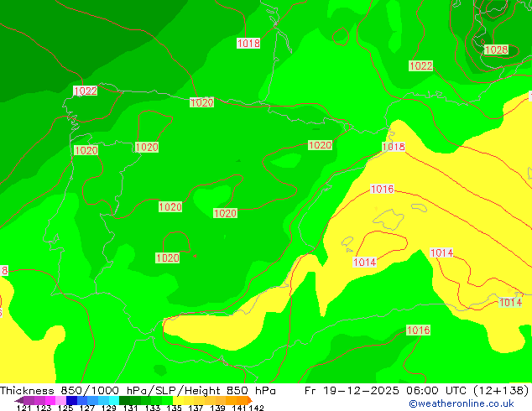Click legend value 129
This screenshot has width=532, height=411.
click(x=108, y=408)
